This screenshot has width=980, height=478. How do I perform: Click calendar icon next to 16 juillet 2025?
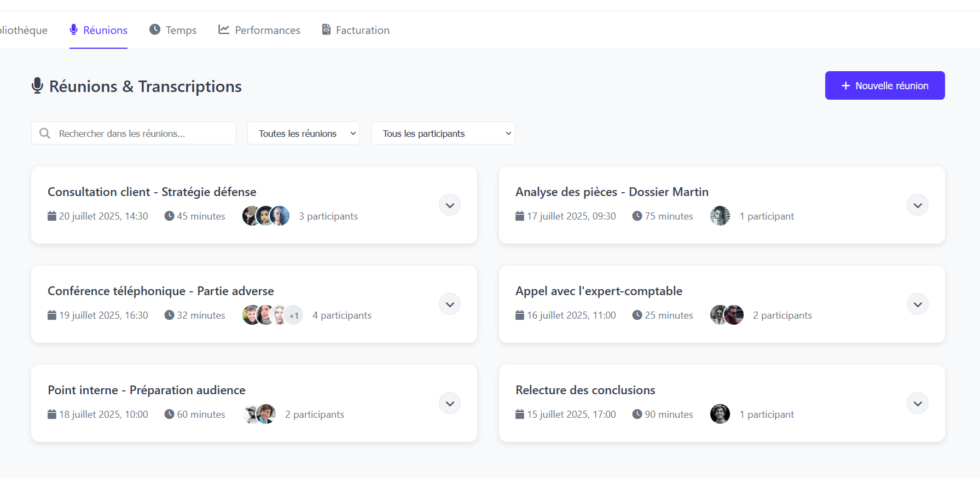520,315
